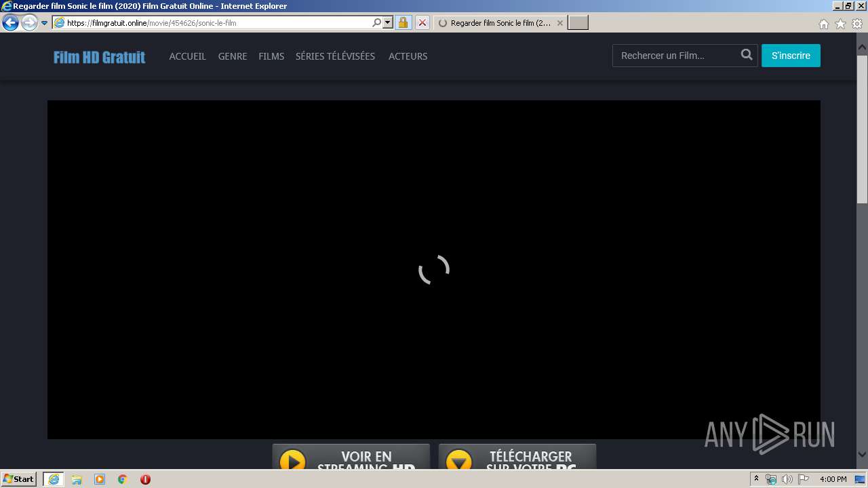
Task: Open the Chrome taskbar icon
Action: coord(123,479)
